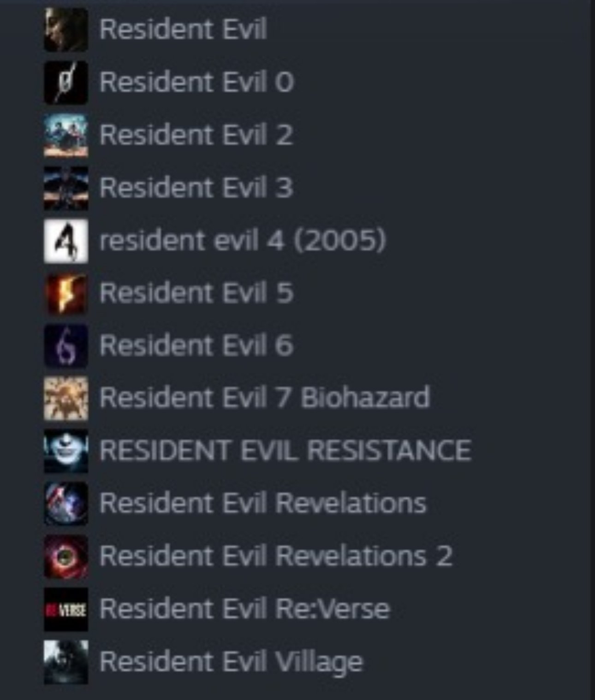595x700 pixels.
Task: Click the Resident Evil 3 cover icon
Action: (66, 188)
